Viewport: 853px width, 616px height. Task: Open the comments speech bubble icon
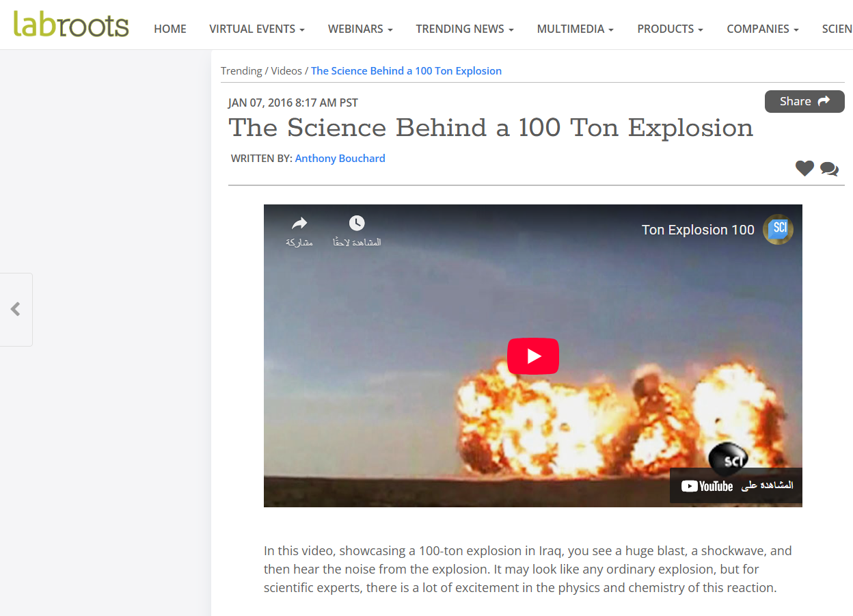(829, 169)
